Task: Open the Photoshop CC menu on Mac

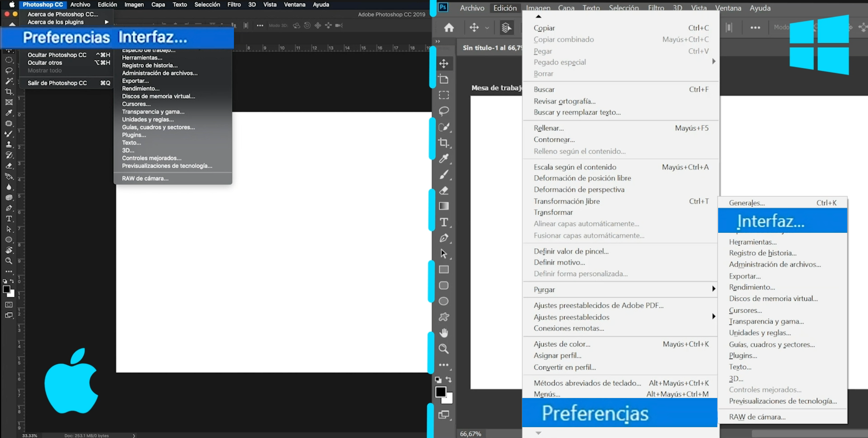Action: coord(43,4)
